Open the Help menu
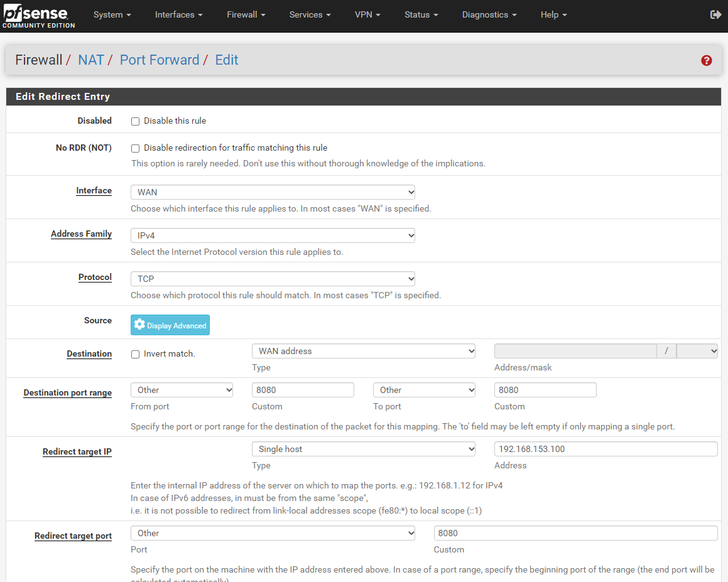728x582 pixels. click(553, 15)
